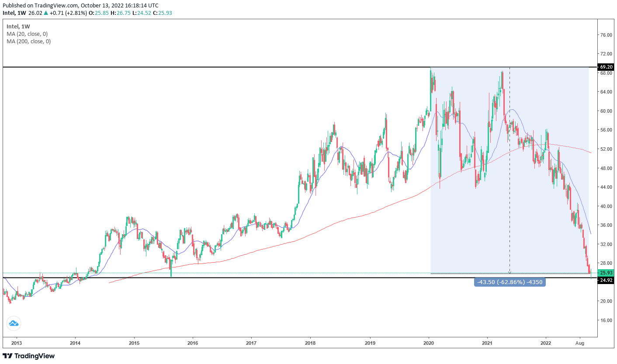Click the 16.00 price scale value
The height and width of the screenshot is (364, 617).
[x=606, y=320]
